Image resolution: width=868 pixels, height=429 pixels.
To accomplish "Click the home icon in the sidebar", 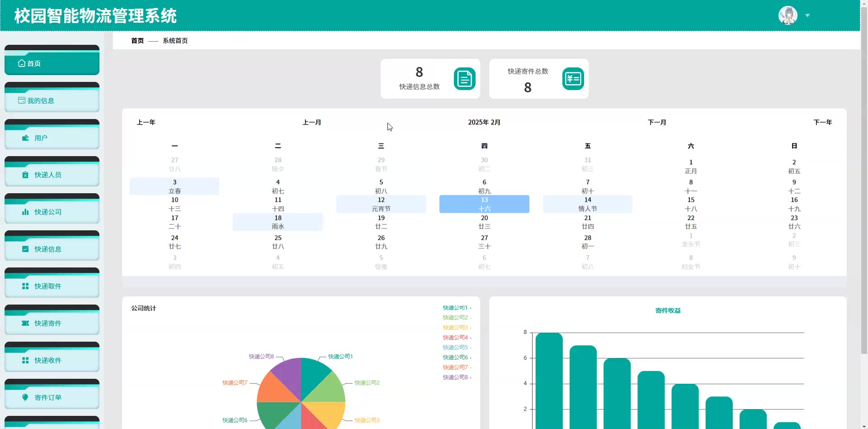I will pyautogui.click(x=22, y=63).
